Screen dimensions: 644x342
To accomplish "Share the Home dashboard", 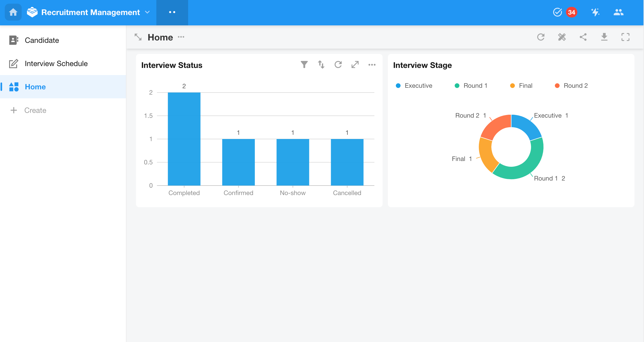I will click(583, 37).
